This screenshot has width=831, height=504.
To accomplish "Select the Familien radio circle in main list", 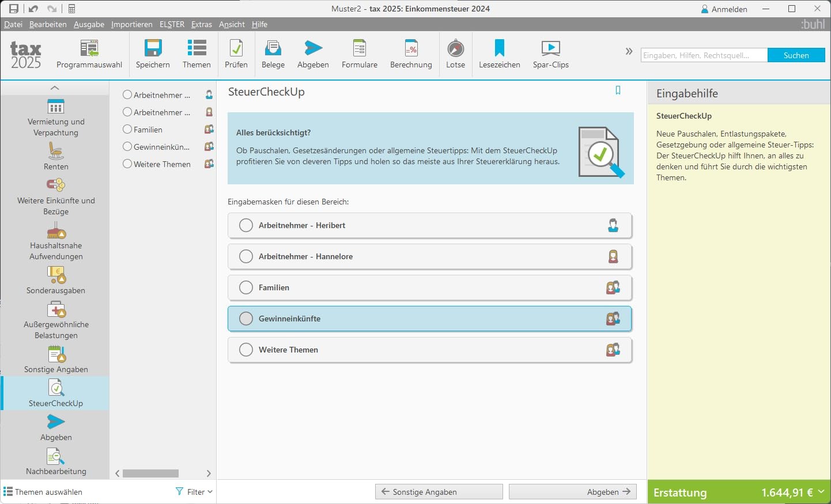I will (246, 287).
